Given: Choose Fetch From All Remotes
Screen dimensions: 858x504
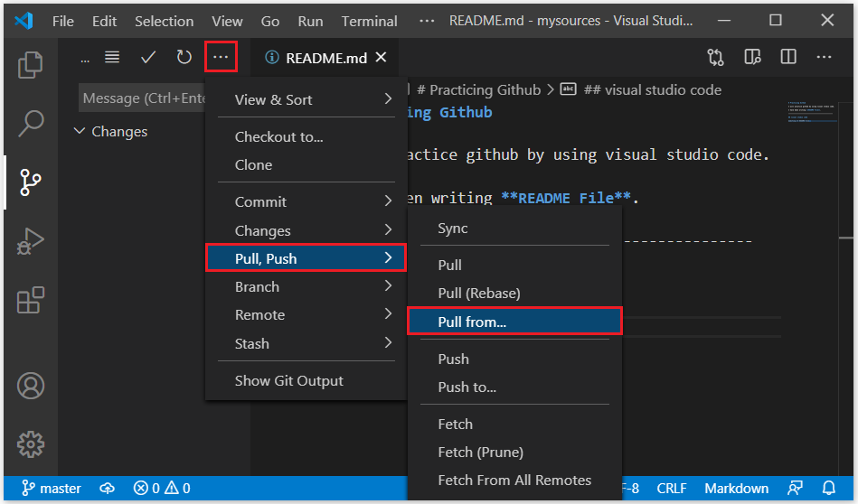Looking at the screenshot, I should (514, 480).
